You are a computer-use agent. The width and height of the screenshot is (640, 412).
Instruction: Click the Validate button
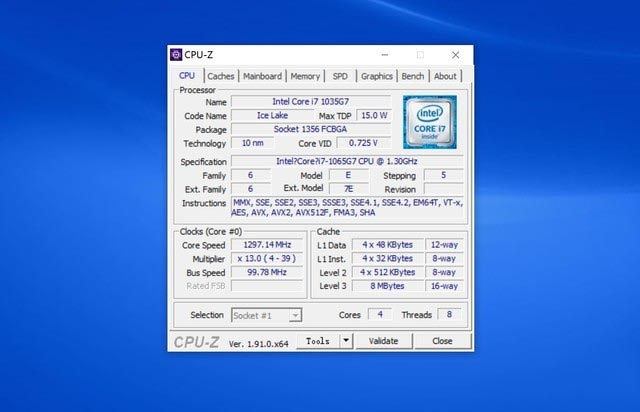[x=383, y=341]
